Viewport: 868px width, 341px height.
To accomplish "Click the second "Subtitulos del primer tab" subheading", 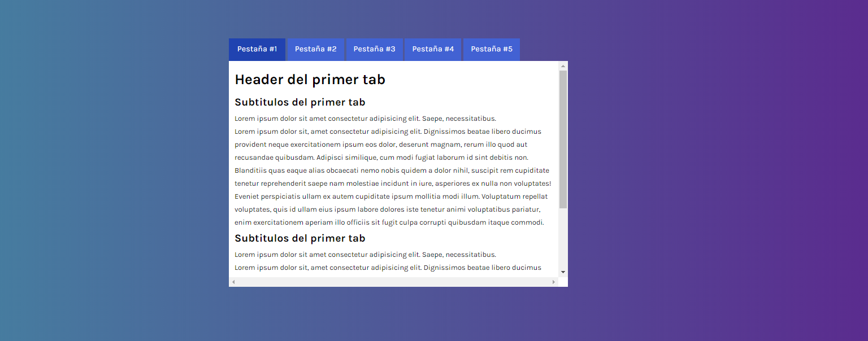I will [300, 238].
